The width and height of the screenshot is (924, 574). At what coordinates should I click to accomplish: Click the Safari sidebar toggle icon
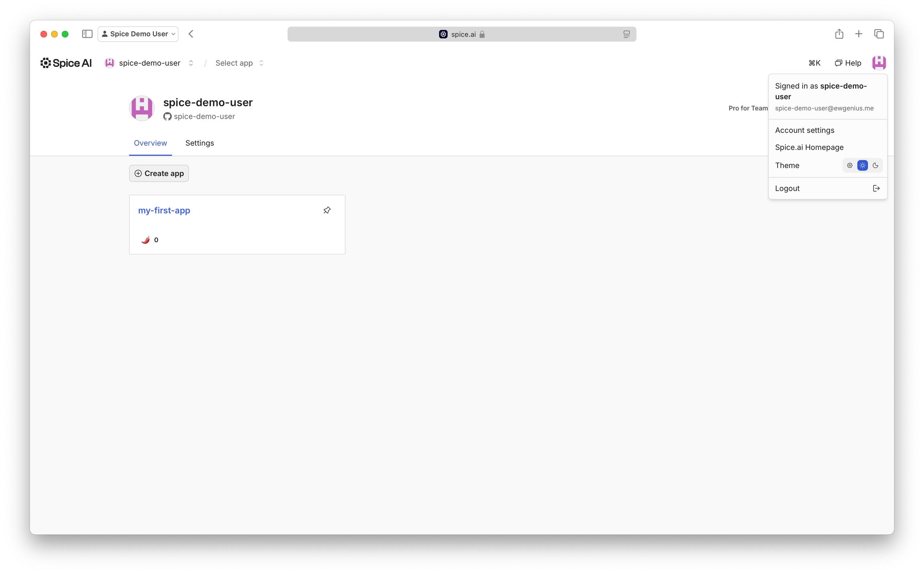pyautogui.click(x=87, y=34)
